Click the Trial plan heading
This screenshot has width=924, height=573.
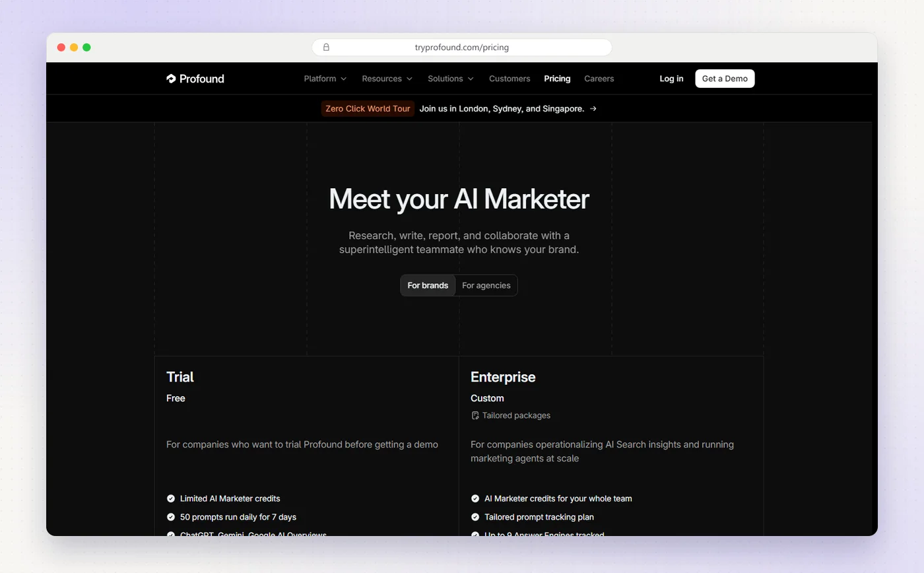coord(180,377)
